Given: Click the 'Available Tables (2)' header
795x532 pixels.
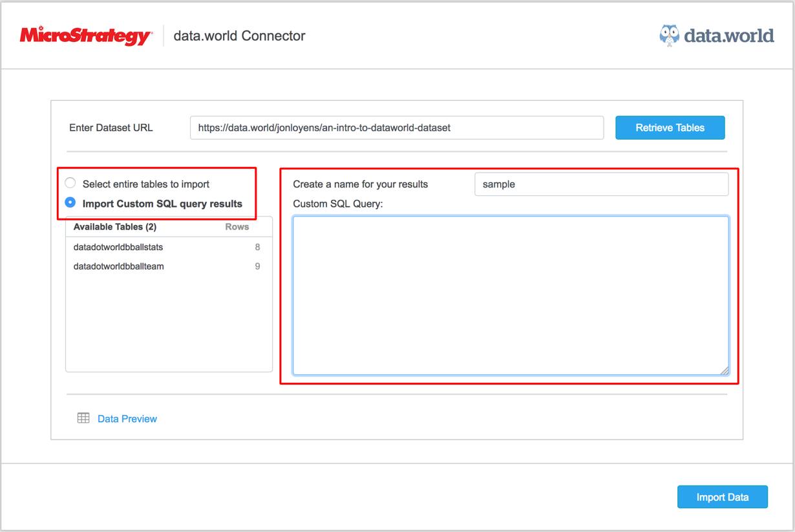Looking at the screenshot, I should click(x=115, y=227).
